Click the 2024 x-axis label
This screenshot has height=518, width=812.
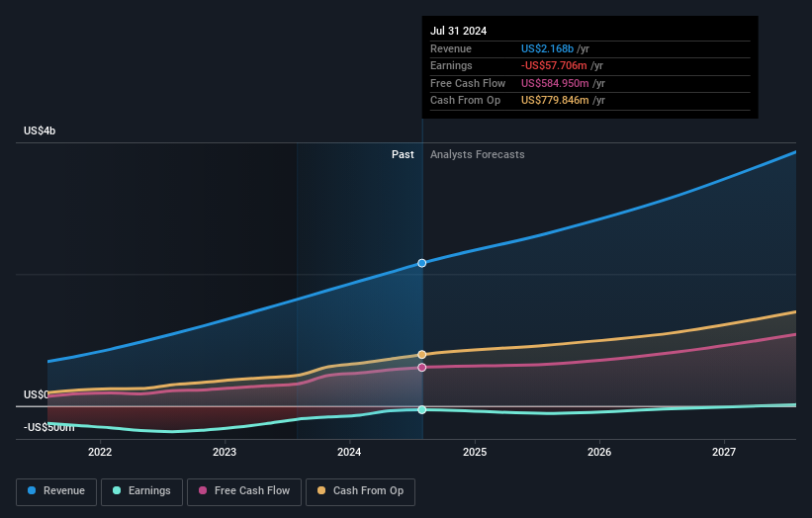click(349, 453)
